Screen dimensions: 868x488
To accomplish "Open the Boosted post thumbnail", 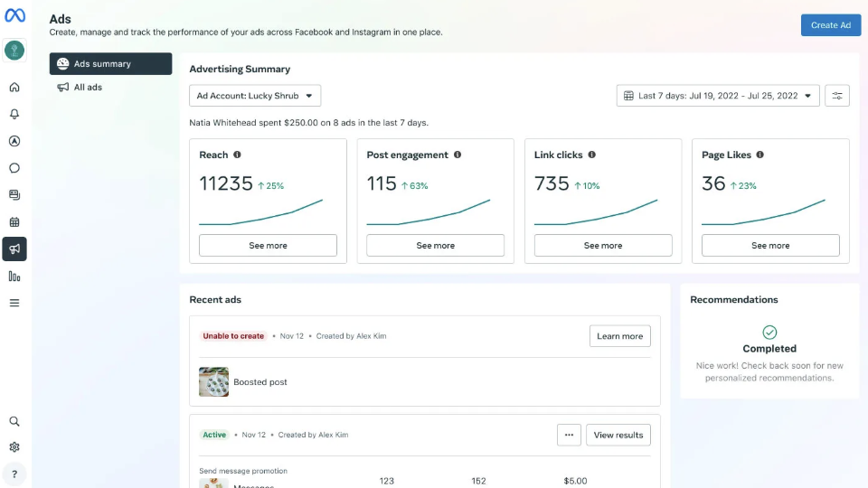I will (x=213, y=381).
